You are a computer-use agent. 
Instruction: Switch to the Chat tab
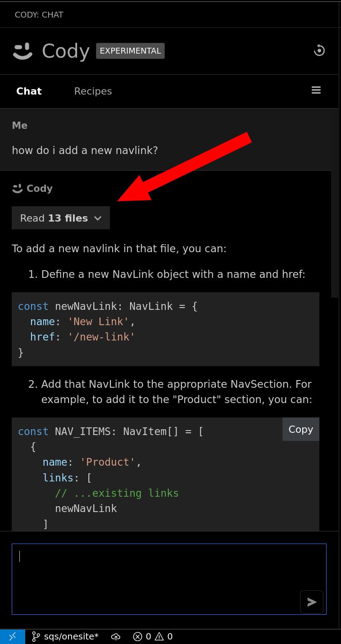click(x=29, y=91)
